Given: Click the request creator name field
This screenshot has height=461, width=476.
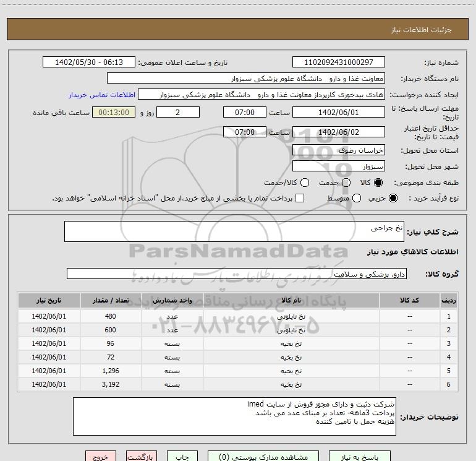Looking at the screenshot, I should [x=261, y=94].
